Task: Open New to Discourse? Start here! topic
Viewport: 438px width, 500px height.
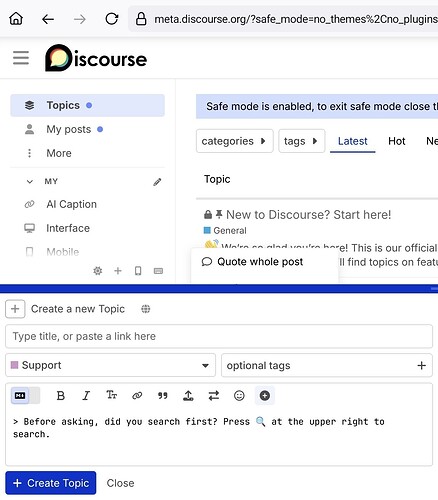Action: (308, 215)
